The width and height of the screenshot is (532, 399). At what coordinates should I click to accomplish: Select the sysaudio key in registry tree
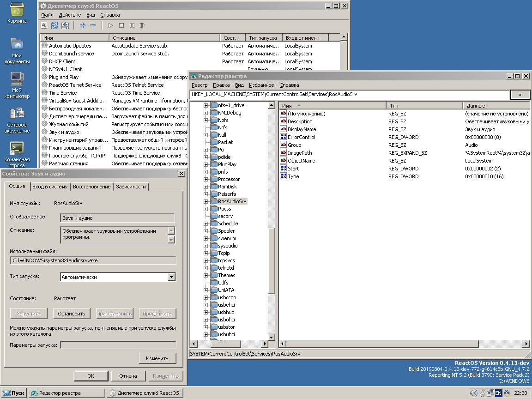pos(228,246)
